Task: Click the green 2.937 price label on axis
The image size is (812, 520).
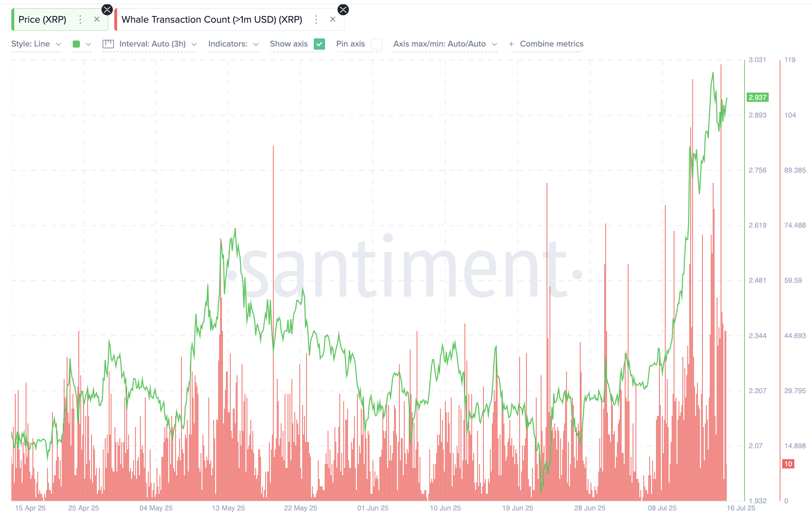Action: 758,97
